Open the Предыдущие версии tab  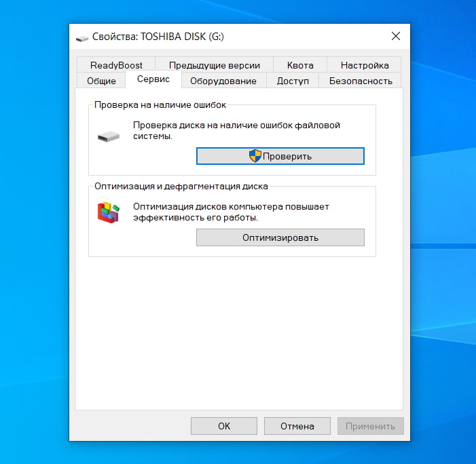[215, 65]
